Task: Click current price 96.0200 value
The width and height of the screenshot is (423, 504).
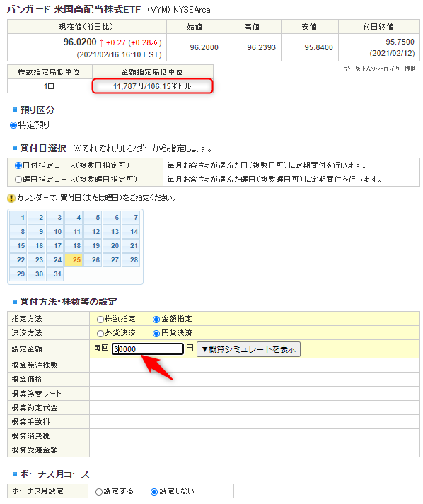Action: 80,42
